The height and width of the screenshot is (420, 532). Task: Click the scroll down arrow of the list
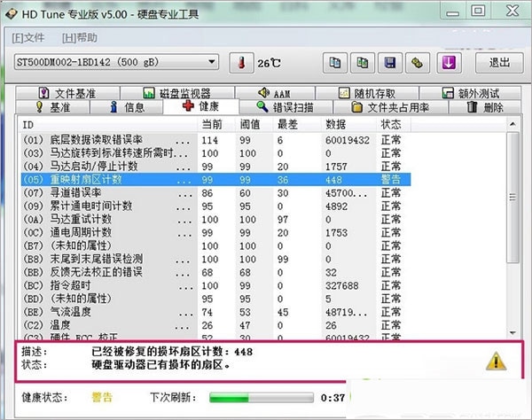point(512,333)
